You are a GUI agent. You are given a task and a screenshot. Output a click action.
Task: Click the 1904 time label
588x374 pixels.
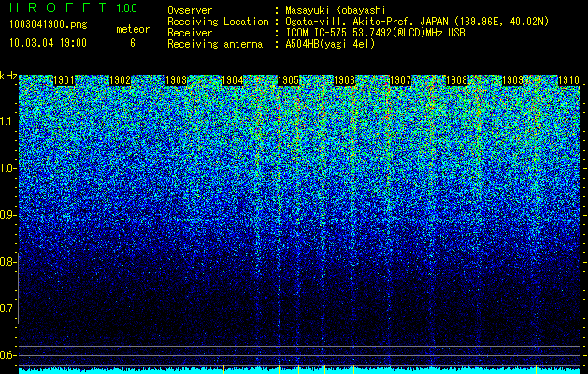(232, 80)
